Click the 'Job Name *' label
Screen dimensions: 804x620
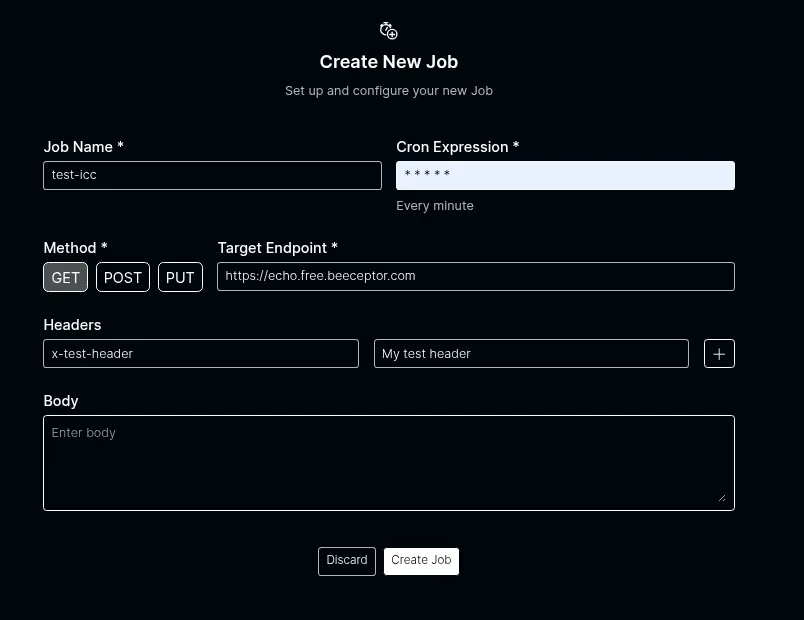click(x=84, y=147)
